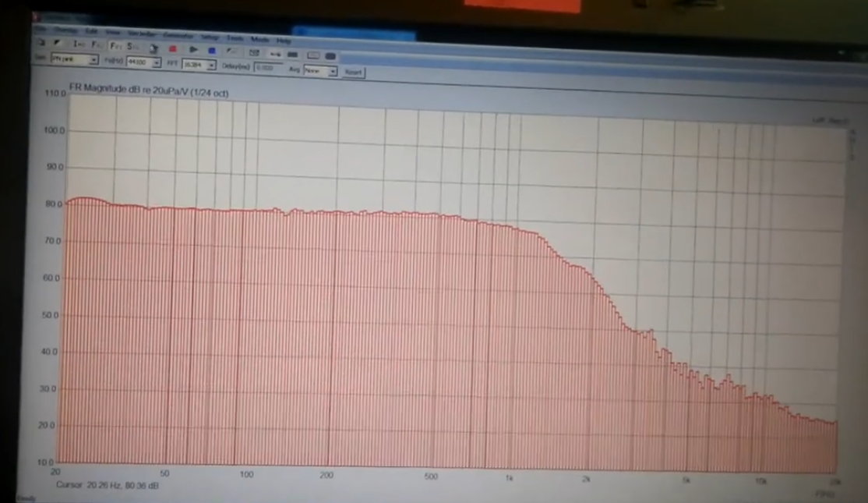Click the new file icon in toolbar
This screenshot has height=503, width=868.
tap(41, 42)
